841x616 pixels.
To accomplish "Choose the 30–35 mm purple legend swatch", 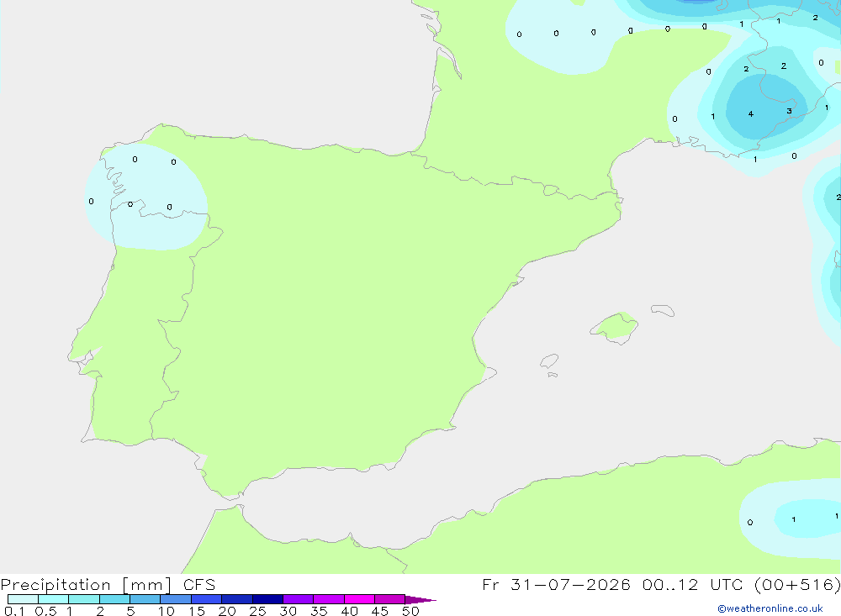I will [x=299, y=599].
